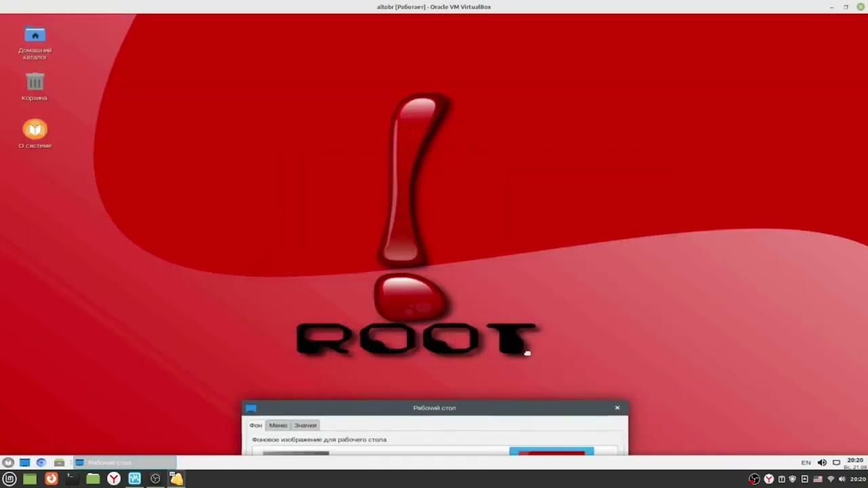
Task: Close the VirtualBox window
Action: tap(861, 7)
